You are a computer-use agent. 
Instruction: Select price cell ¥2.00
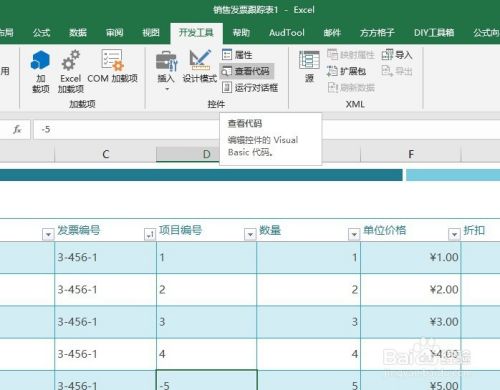(411, 290)
